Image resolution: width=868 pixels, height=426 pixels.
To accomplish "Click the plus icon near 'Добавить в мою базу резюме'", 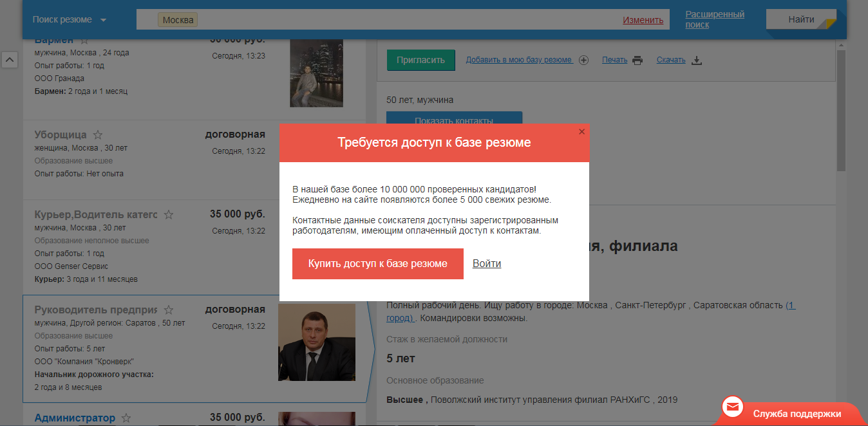I will (x=583, y=60).
